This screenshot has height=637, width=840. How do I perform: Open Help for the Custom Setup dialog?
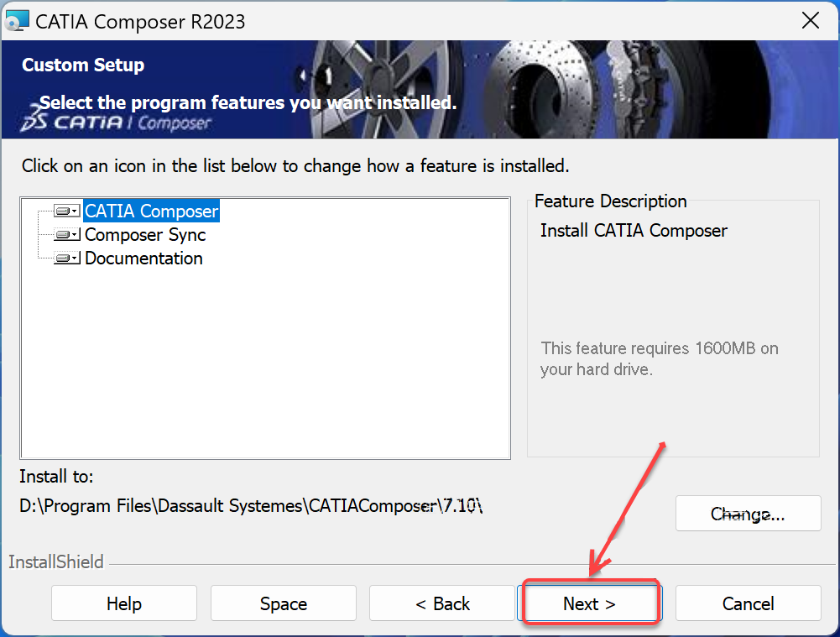click(x=123, y=603)
